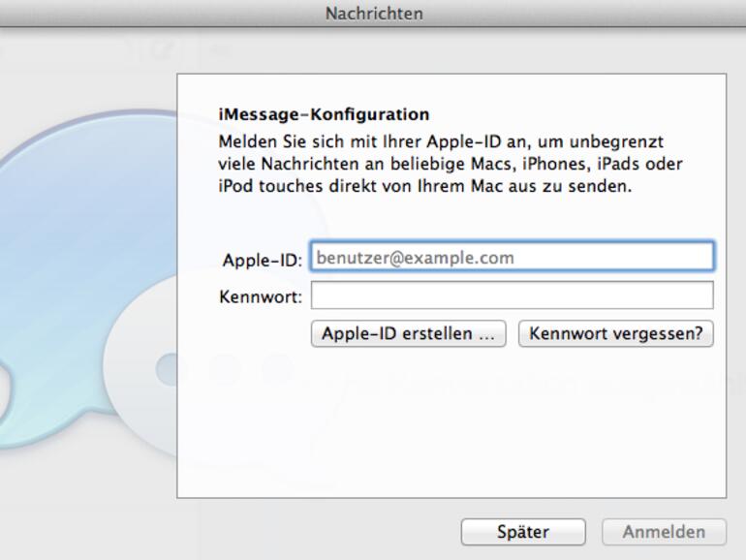Click the "Kennwort vergessen?" button

click(615, 333)
